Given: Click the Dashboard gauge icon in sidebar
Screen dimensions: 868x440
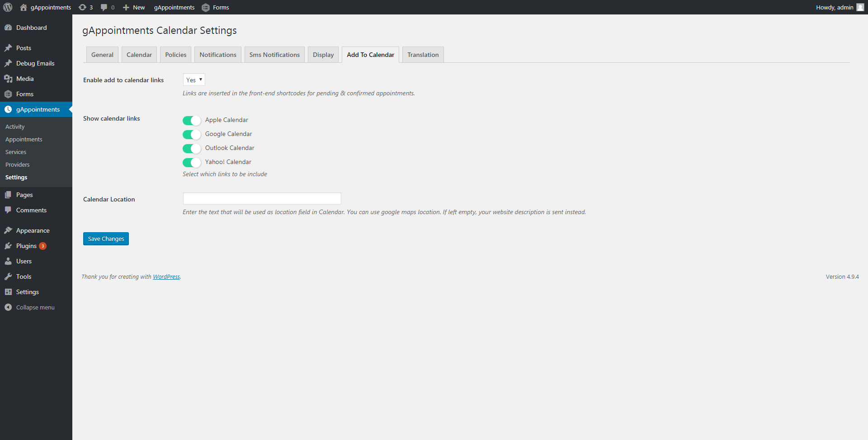Looking at the screenshot, I should [8, 28].
